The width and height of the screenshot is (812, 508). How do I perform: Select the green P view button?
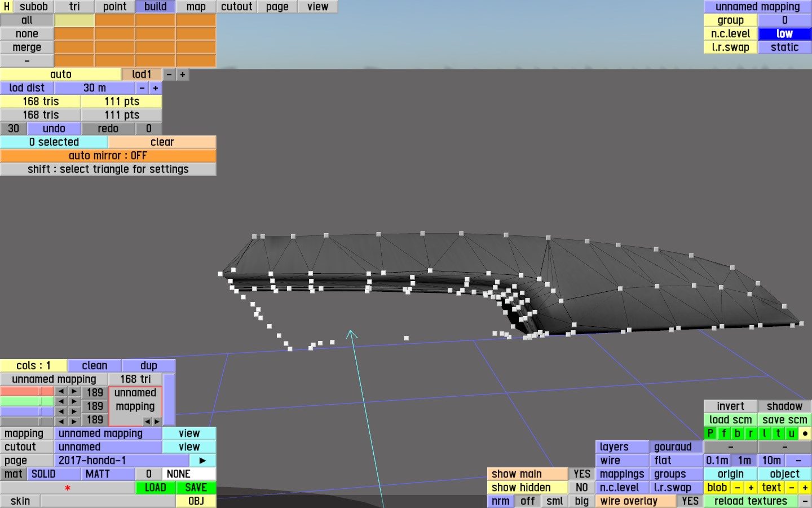710,433
